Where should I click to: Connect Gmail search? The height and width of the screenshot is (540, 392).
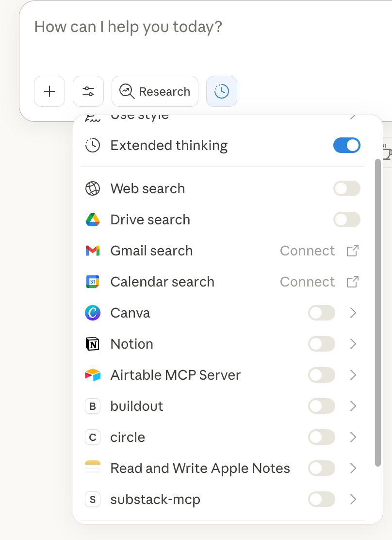307,251
